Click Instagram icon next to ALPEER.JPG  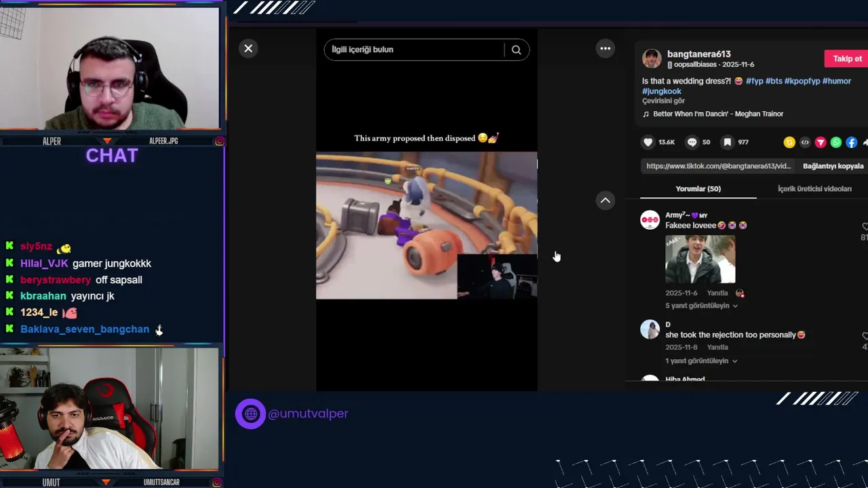pos(220,141)
